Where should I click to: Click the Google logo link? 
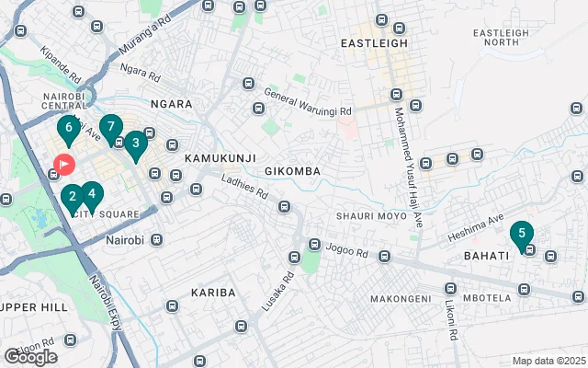tap(30, 357)
